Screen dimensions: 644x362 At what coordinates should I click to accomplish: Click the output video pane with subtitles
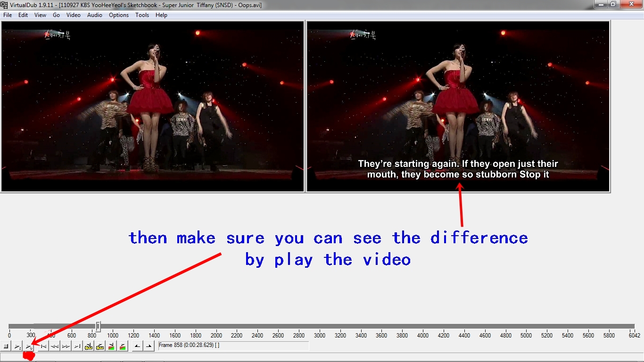coord(458,107)
